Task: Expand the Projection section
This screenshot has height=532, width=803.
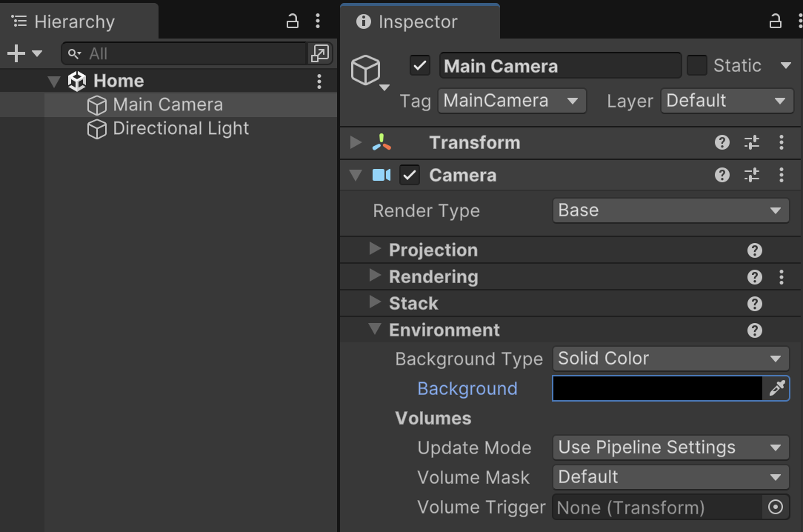Action: (376, 250)
